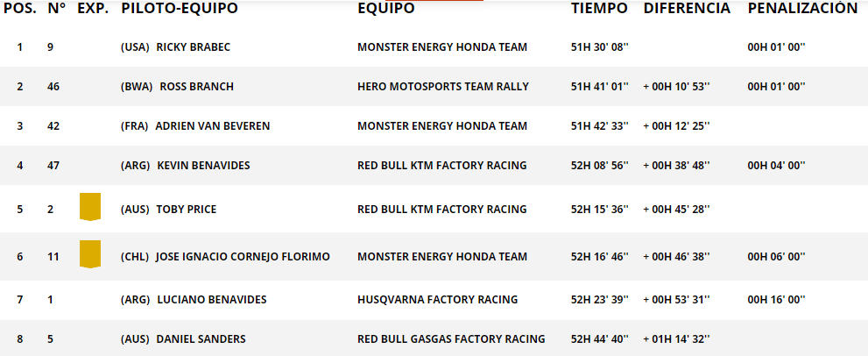
Task: Click Ricky Brabec's time 51H 30' 08''
Action: point(599,47)
